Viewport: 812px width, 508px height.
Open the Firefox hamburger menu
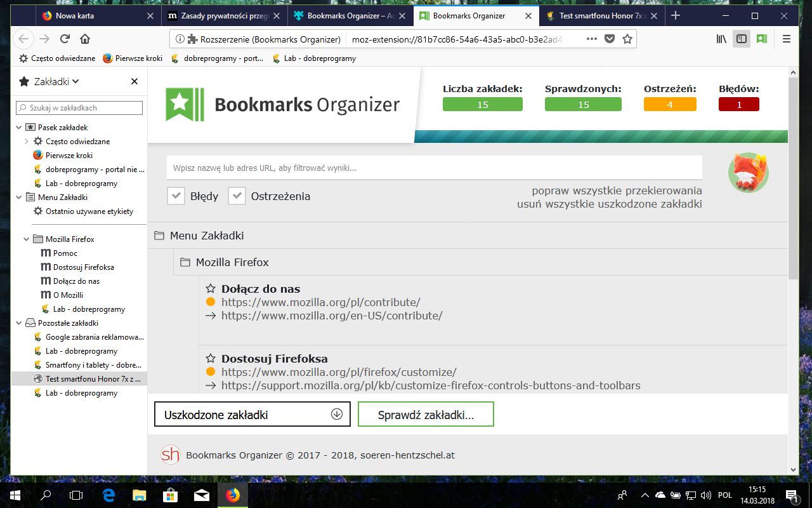(787, 39)
